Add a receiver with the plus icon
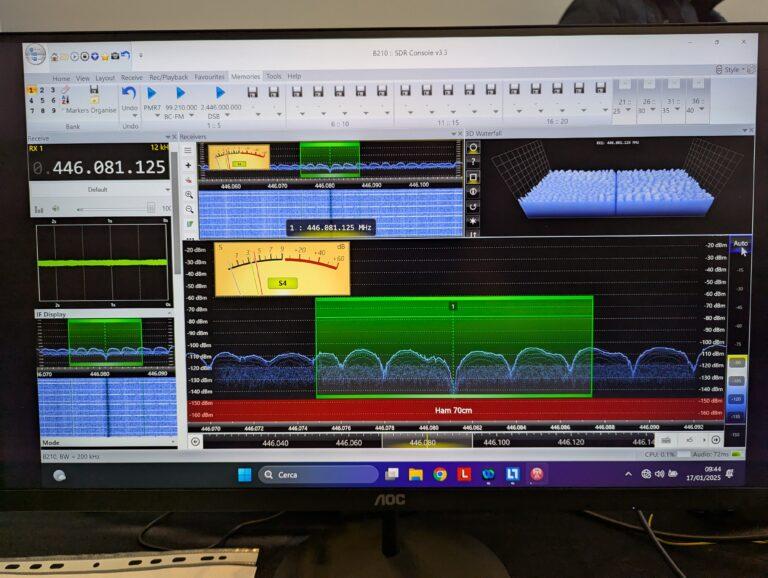The width and height of the screenshot is (768, 578). (188, 166)
